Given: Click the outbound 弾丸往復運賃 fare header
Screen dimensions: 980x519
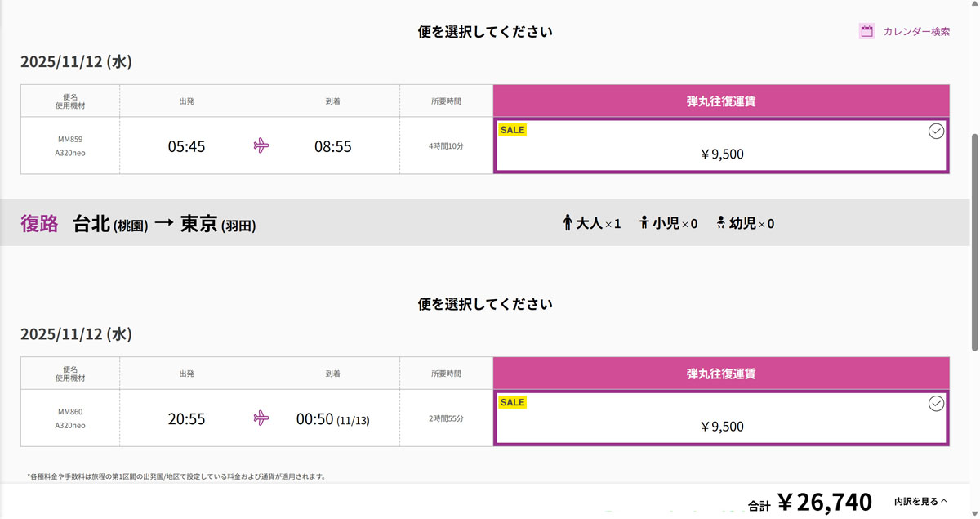Looking at the screenshot, I should point(721,101).
